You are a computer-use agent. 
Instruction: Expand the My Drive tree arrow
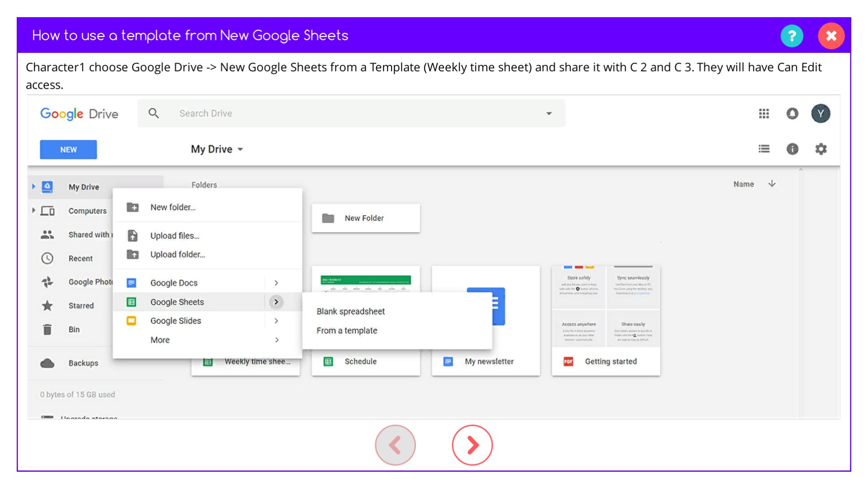[x=33, y=186]
